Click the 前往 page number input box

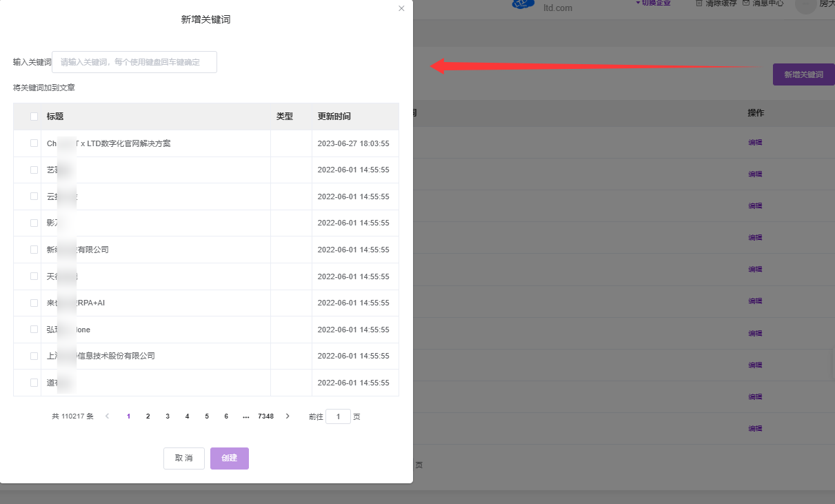coord(338,416)
